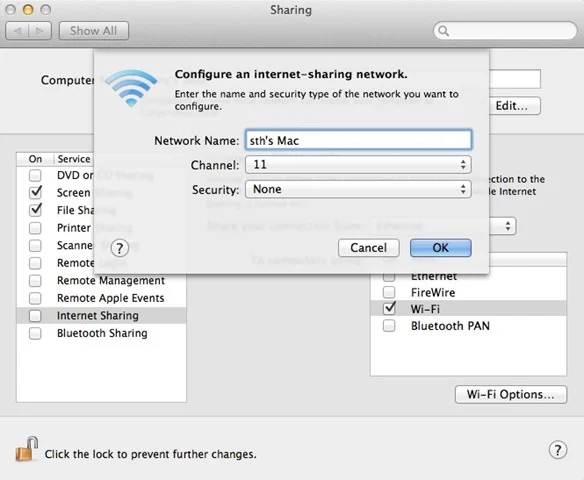Select the Remote Apple Events service row
This screenshot has height=480, width=584.
(101, 298)
